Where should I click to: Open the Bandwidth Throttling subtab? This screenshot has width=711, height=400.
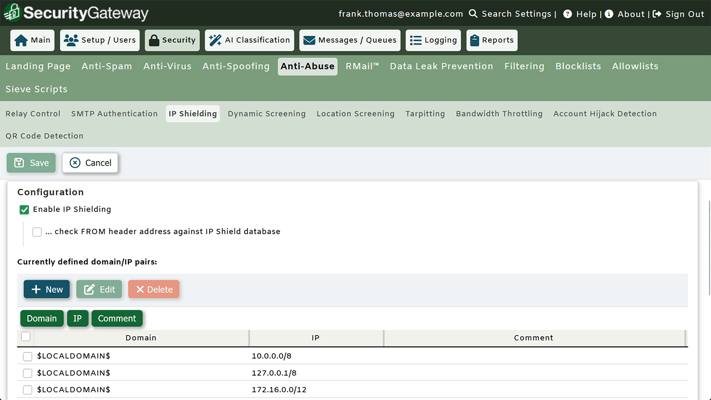click(x=499, y=114)
